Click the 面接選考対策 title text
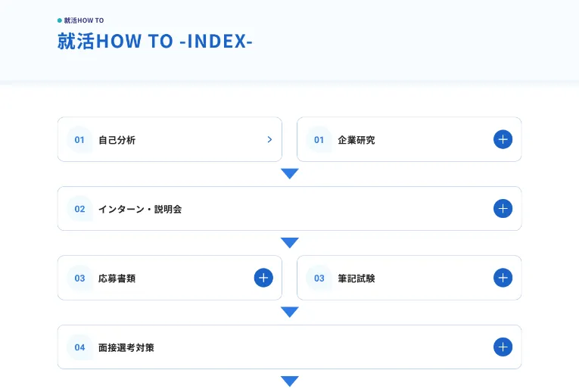Viewport: 579px width, 392px height. tap(126, 348)
